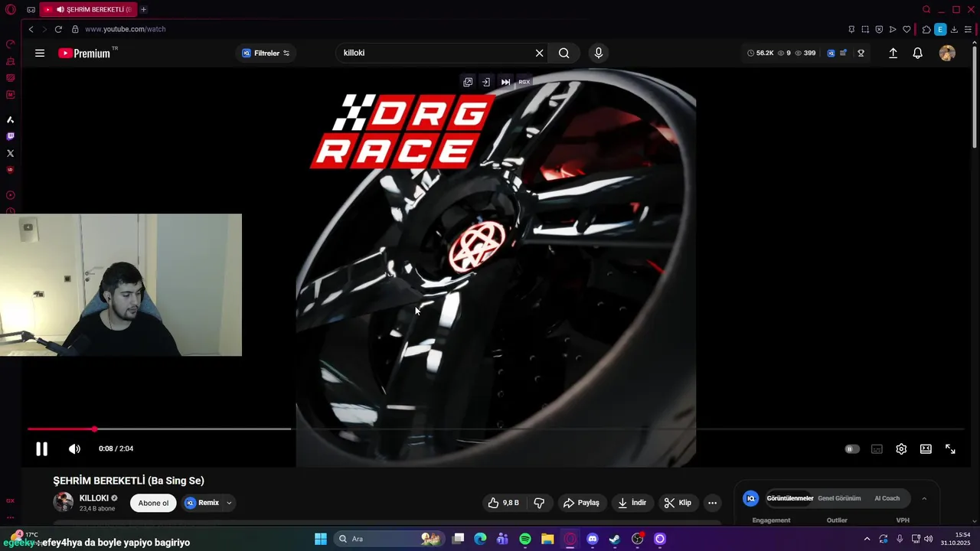The width and height of the screenshot is (980, 551).
Task: Open Twitch in the Opera sidebar
Action: point(11,136)
